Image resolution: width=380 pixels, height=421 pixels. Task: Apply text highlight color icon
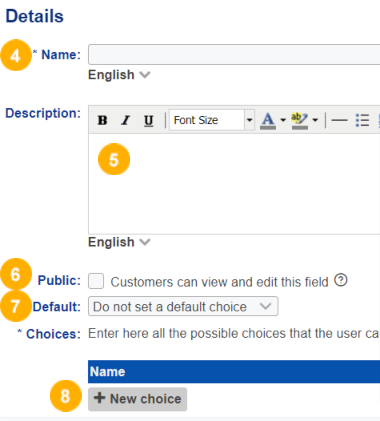299,120
